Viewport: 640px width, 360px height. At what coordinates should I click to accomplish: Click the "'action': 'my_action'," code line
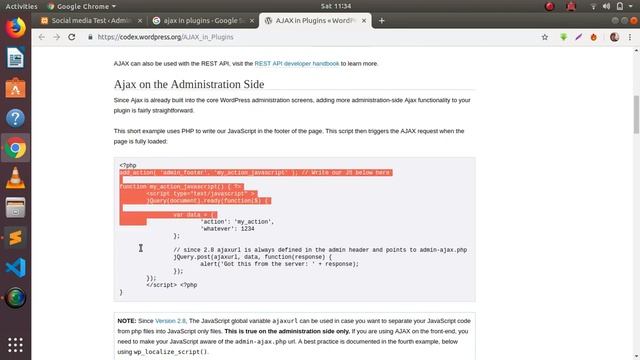coord(237,222)
